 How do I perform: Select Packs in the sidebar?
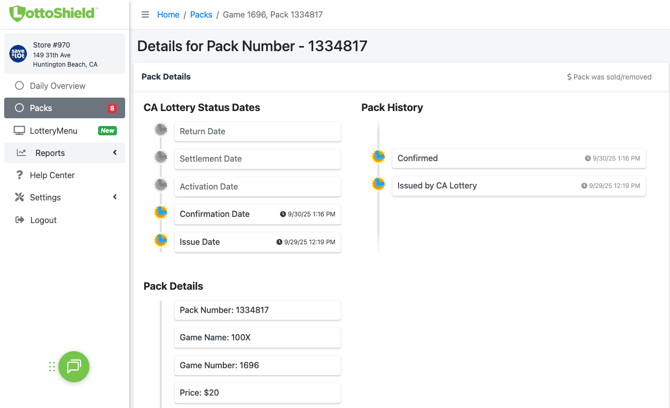[41, 108]
